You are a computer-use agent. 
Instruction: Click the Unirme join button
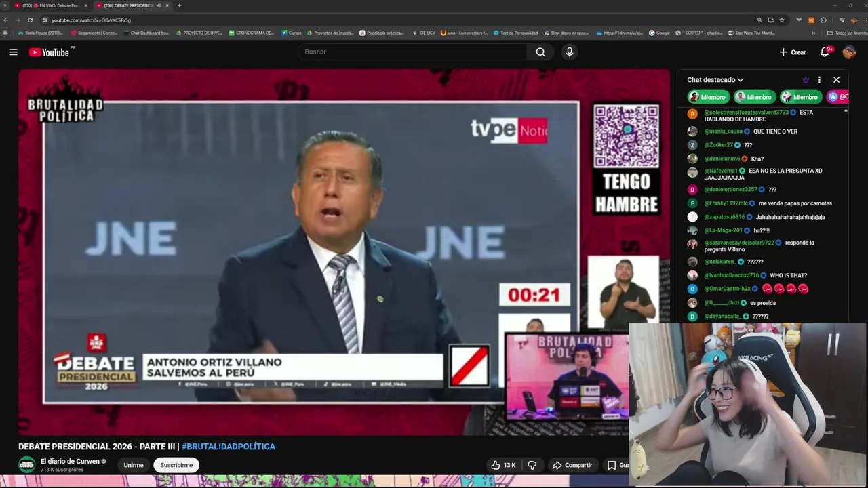pyautogui.click(x=134, y=465)
